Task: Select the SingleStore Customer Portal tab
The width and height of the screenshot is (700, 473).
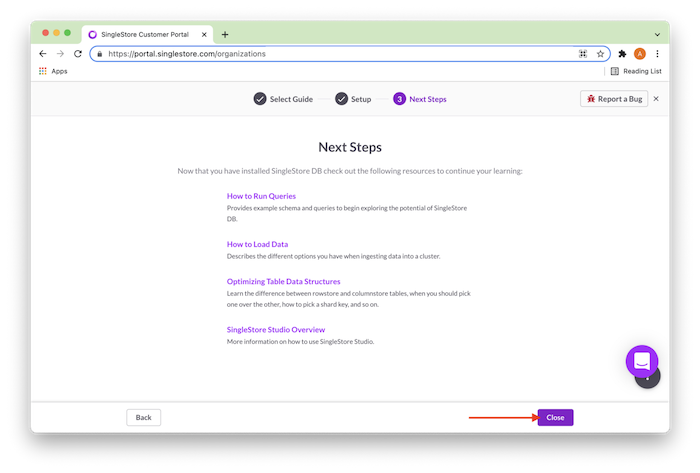Action: pos(147,34)
